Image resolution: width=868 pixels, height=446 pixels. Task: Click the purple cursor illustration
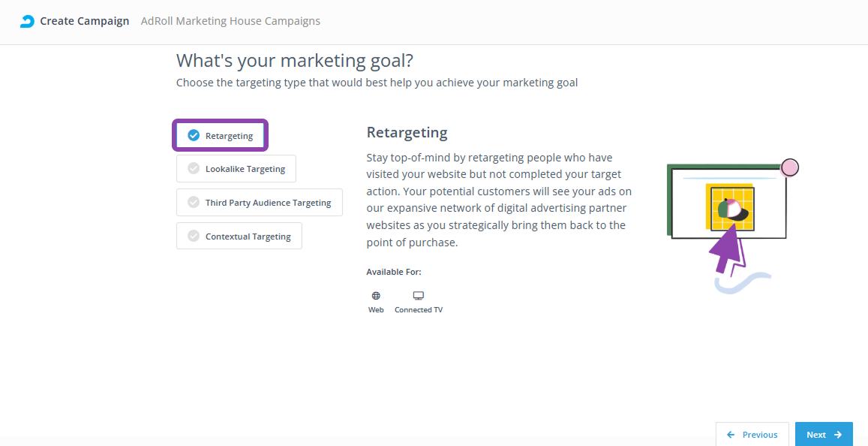pos(728,250)
